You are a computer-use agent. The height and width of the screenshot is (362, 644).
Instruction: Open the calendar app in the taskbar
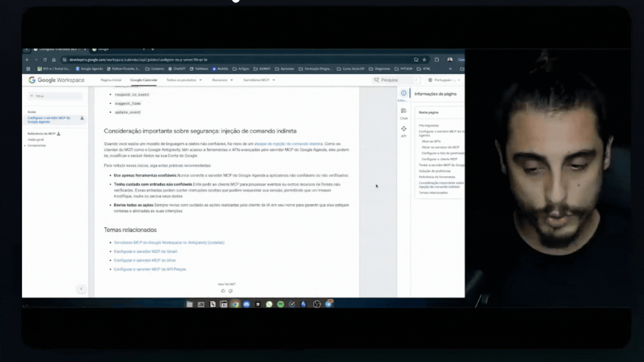coord(224,304)
